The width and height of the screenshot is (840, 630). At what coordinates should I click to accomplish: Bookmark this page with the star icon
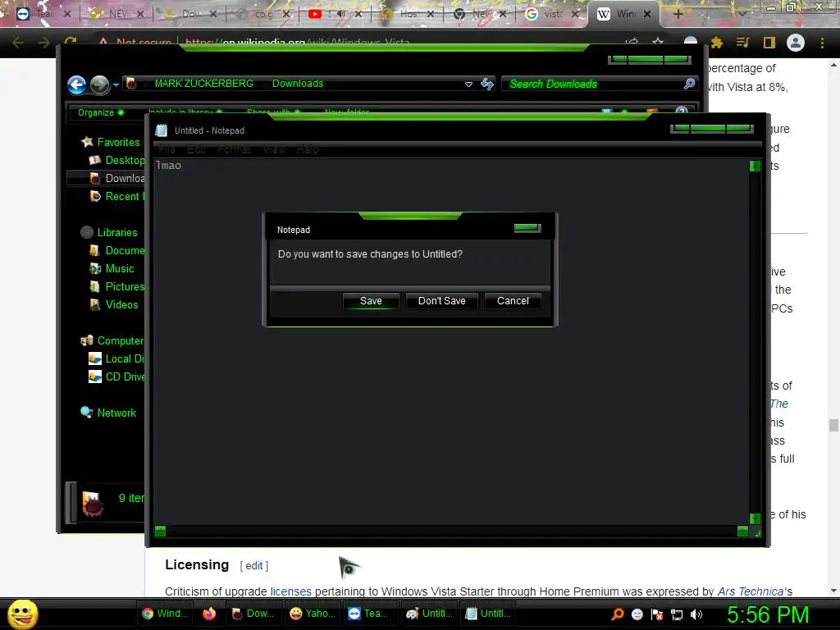tap(658, 43)
